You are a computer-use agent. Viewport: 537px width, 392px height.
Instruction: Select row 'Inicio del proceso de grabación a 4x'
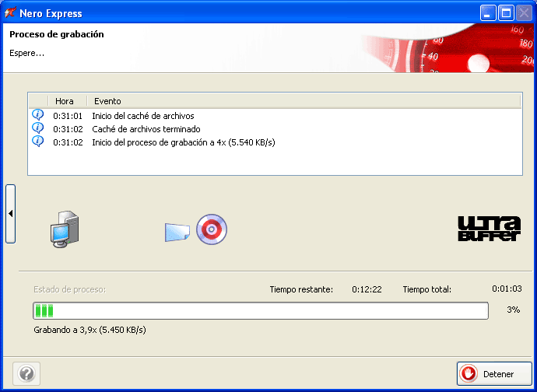coord(276,142)
